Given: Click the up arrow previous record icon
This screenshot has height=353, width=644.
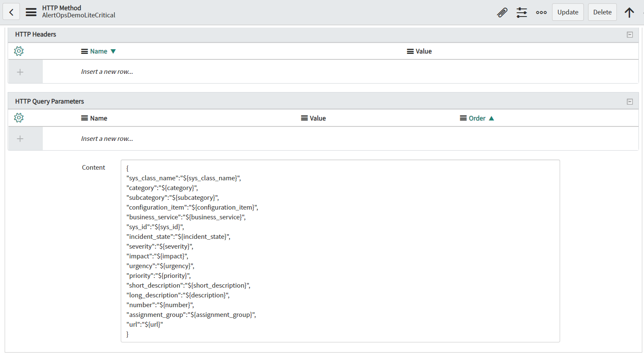Looking at the screenshot, I should [629, 12].
